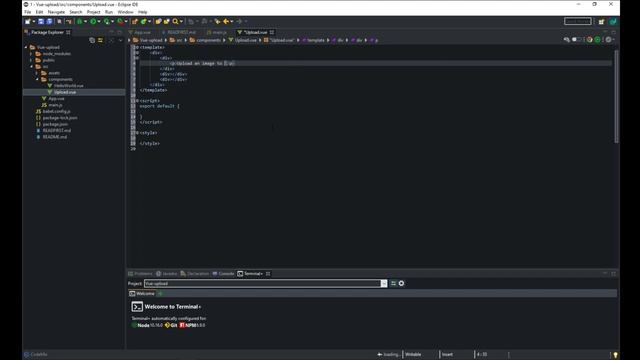Switch to the main.js editor tab
640x360 pixels.
click(x=217, y=32)
